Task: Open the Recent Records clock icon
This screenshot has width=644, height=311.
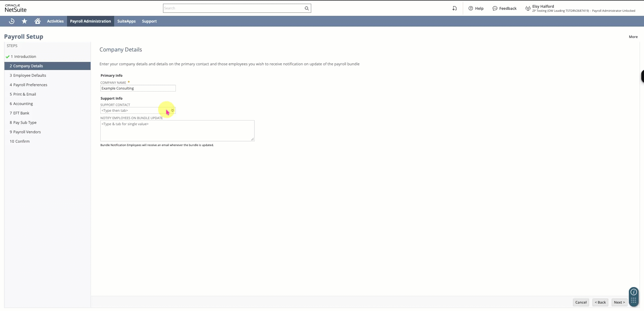Action: point(11,21)
